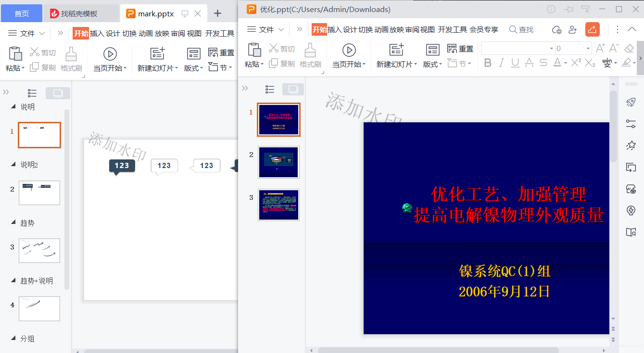Toggle strikethrough formatting in 优化.ppt
The width and height of the screenshot is (644, 353).
click(529, 63)
